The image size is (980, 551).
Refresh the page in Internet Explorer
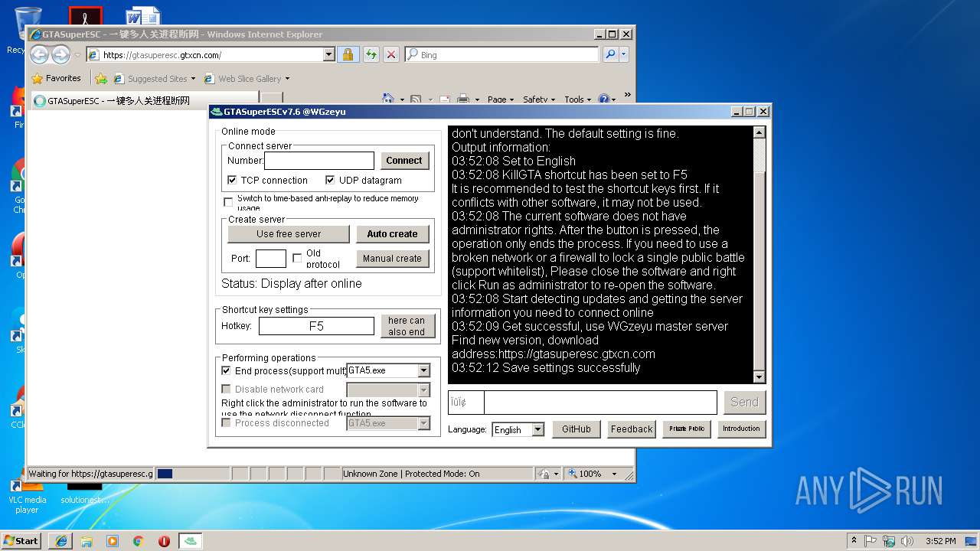371,54
